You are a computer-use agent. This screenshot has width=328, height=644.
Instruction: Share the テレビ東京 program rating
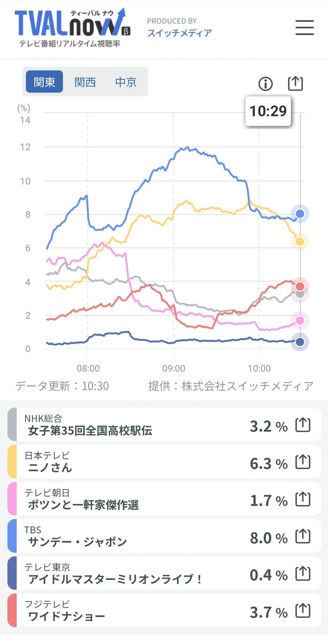[302, 574]
